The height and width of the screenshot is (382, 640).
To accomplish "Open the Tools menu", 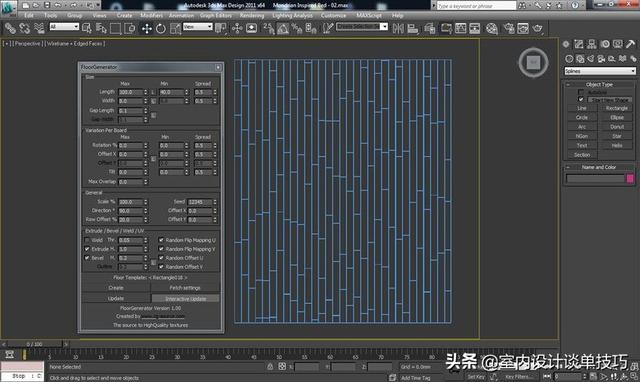I will [51, 16].
